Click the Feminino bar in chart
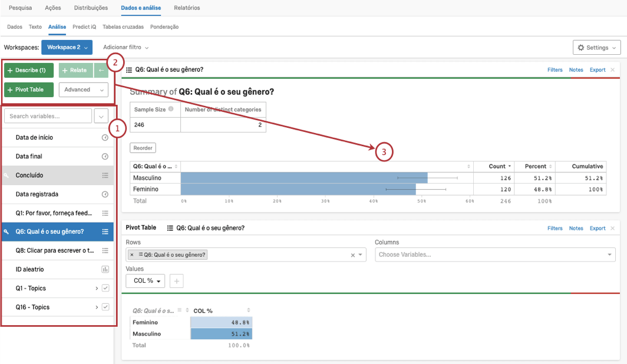 coord(298,190)
